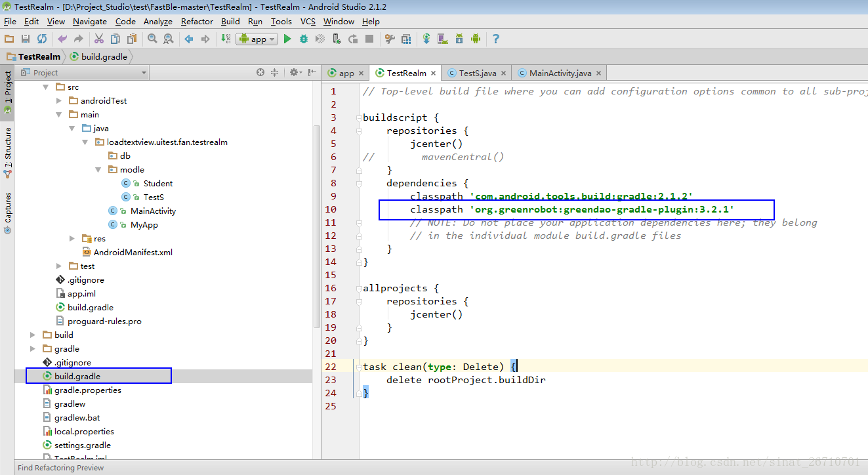Image resolution: width=868 pixels, height=475 pixels.
Task: Click the Undo arrow icon
Action: pyautogui.click(x=62, y=39)
